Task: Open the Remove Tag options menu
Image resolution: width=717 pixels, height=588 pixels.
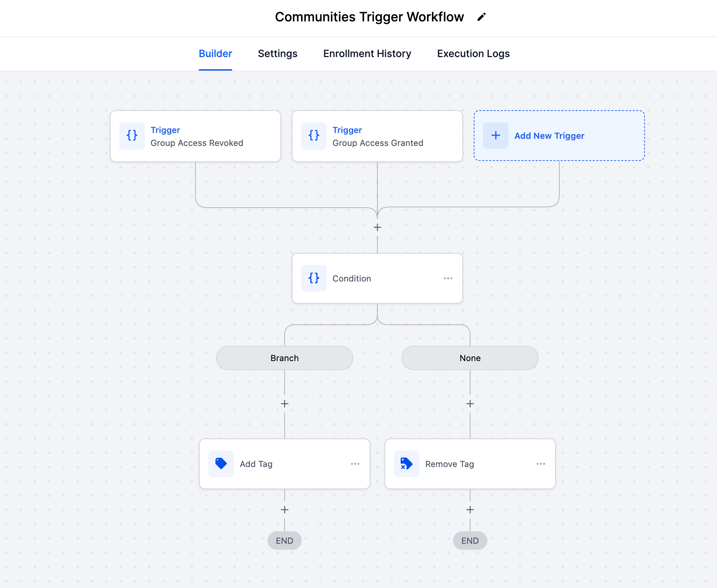Action: [x=541, y=463]
